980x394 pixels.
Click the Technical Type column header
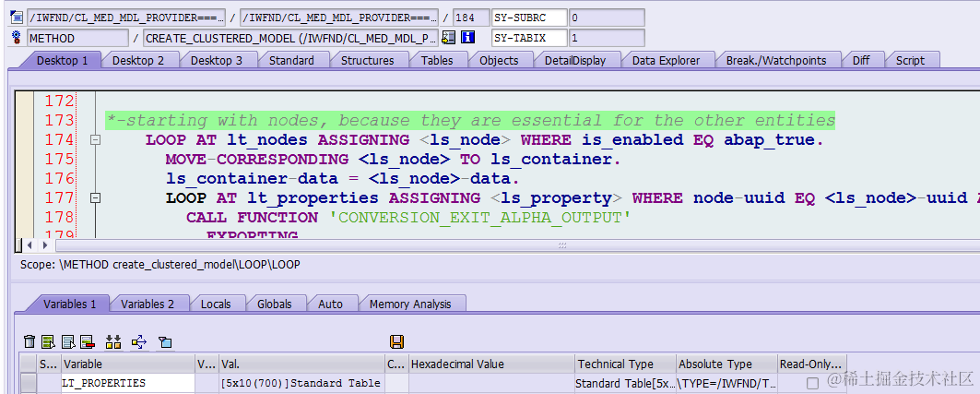[x=626, y=364]
